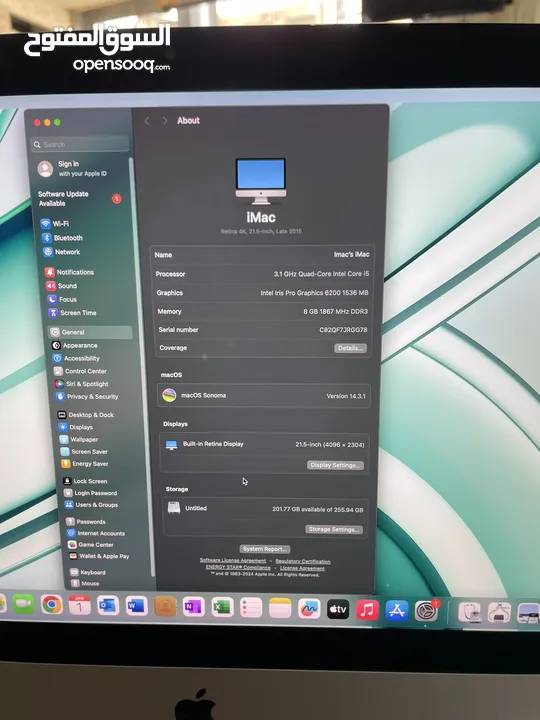540x720 pixels.
Task: Open Software License Agreement link
Action: (233, 561)
